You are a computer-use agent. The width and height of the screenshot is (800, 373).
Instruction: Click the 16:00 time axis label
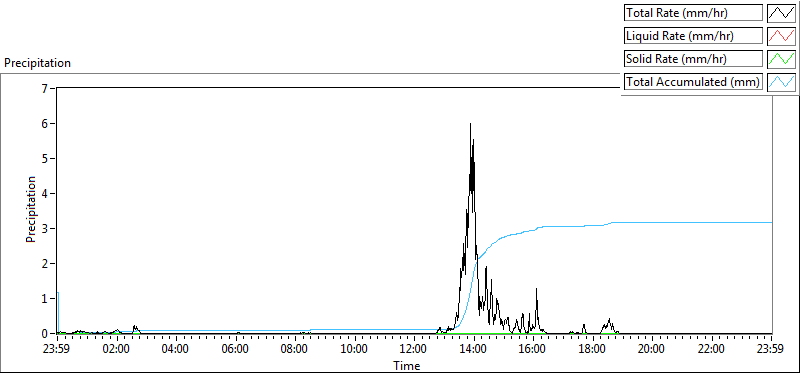click(533, 350)
